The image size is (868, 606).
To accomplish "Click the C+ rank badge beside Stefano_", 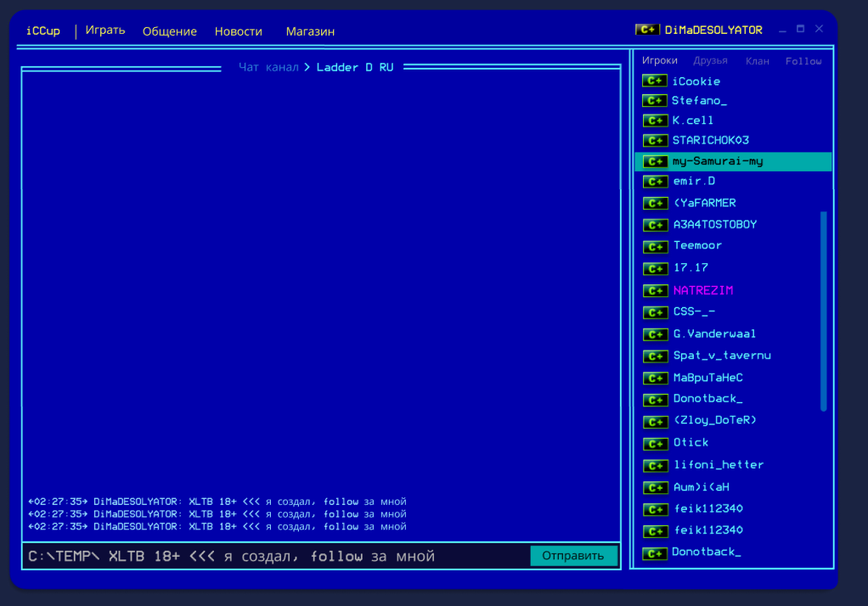I will pyautogui.click(x=654, y=101).
